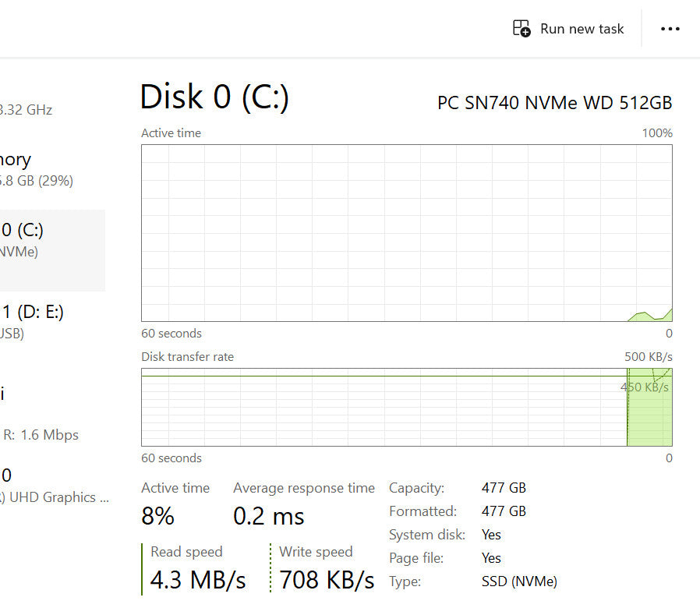Open the Disk 1 (D: E:) sidebar entry

coord(35,322)
